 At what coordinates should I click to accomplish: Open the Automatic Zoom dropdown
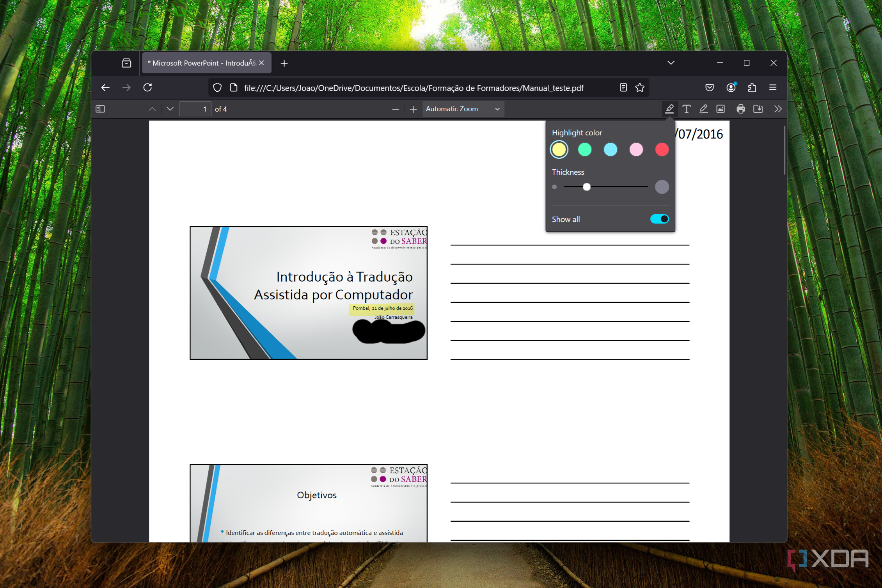pyautogui.click(x=463, y=109)
